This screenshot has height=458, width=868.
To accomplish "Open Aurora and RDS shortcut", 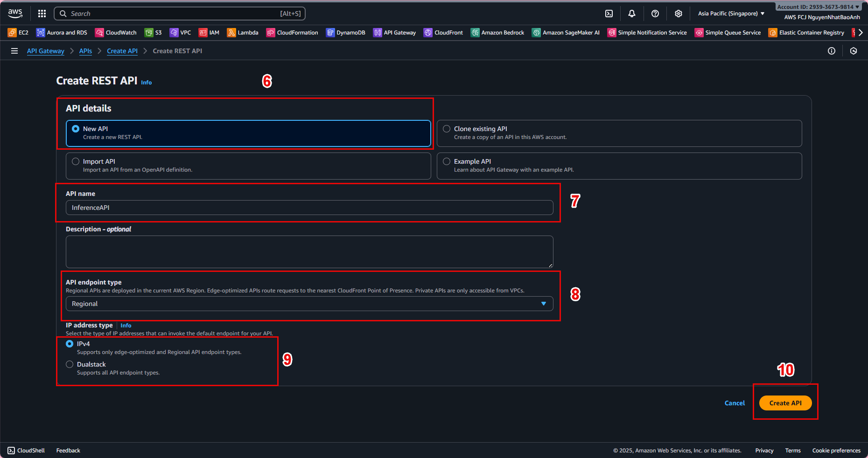I will click(62, 33).
